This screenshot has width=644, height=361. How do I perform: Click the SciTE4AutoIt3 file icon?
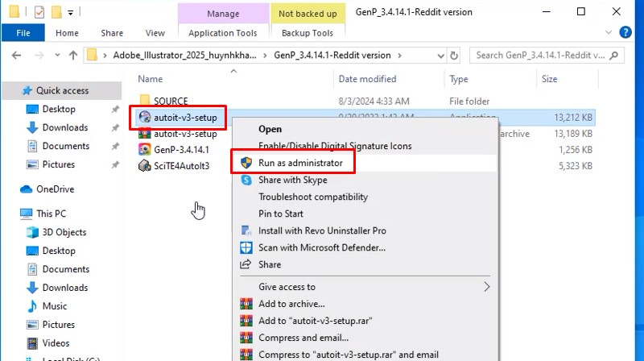(x=144, y=166)
